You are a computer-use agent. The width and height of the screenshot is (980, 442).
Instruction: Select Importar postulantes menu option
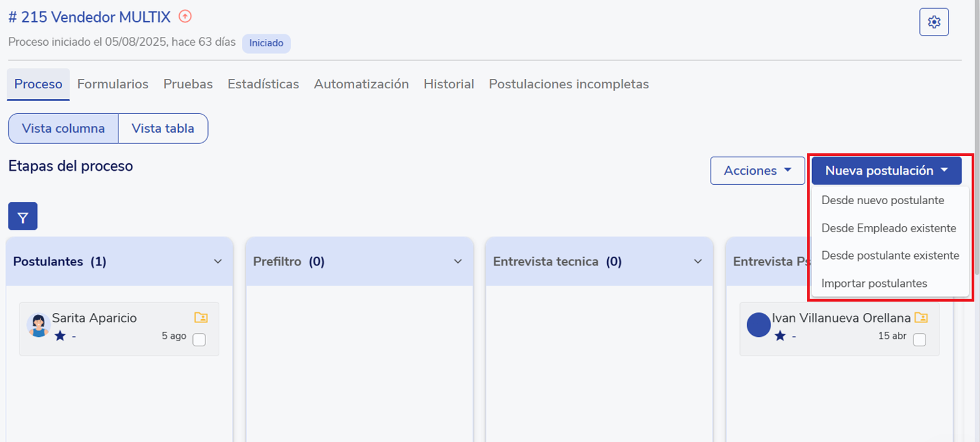click(x=873, y=283)
